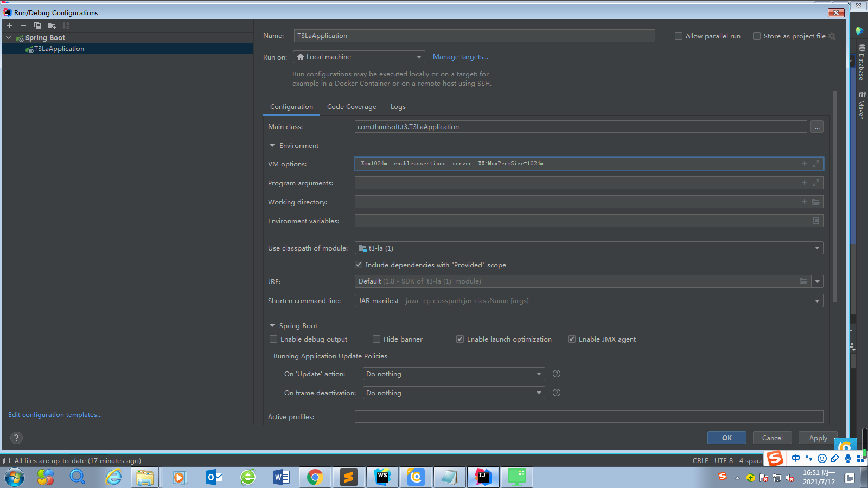Open Use classpath of module dropdown
Screen dimensions: 868x488
(589, 248)
